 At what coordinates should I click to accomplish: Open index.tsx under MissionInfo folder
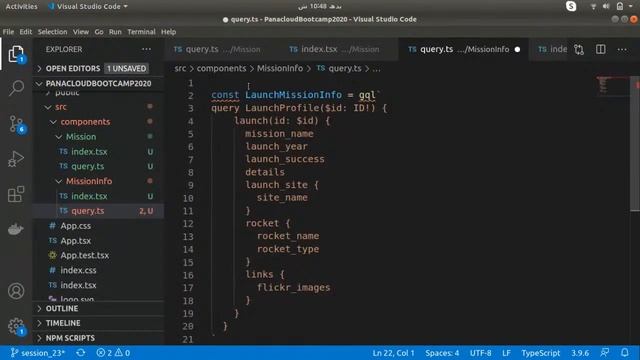coord(98,196)
